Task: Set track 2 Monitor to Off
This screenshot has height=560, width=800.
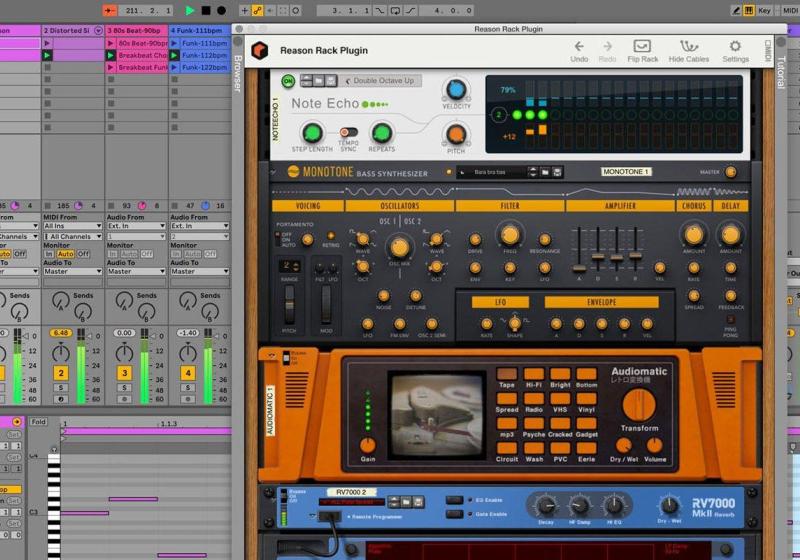Action: coord(83,254)
